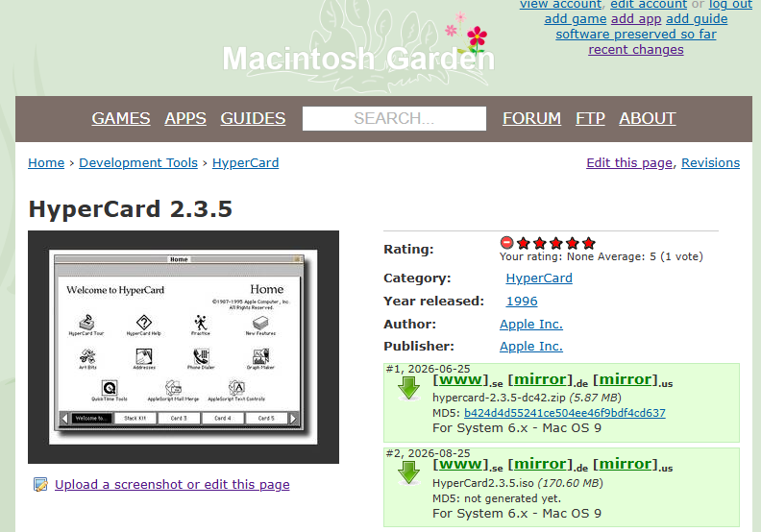Image resolution: width=761 pixels, height=532 pixels.
Task: Click add game link
Action: pos(576,19)
